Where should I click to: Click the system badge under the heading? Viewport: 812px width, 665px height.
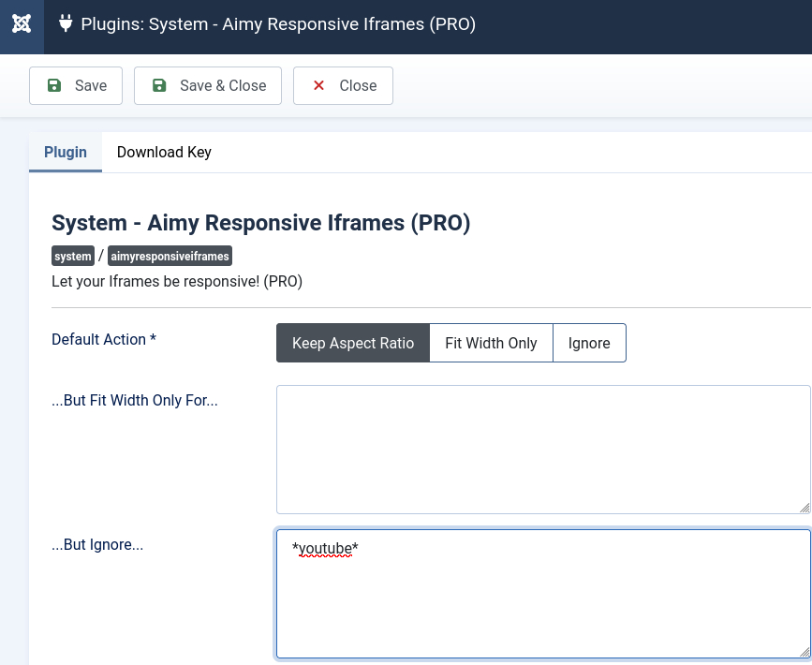(72, 256)
